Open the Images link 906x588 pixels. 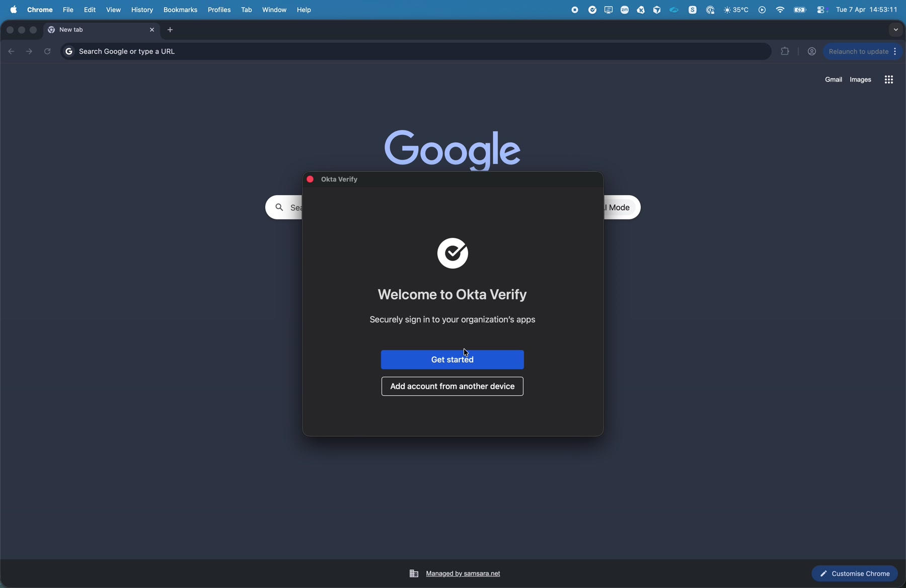click(x=861, y=79)
